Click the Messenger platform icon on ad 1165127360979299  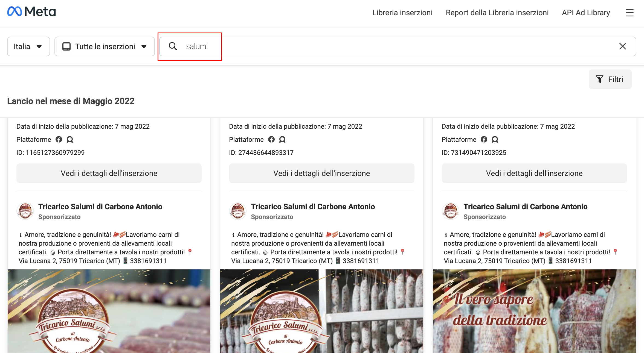click(x=70, y=140)
